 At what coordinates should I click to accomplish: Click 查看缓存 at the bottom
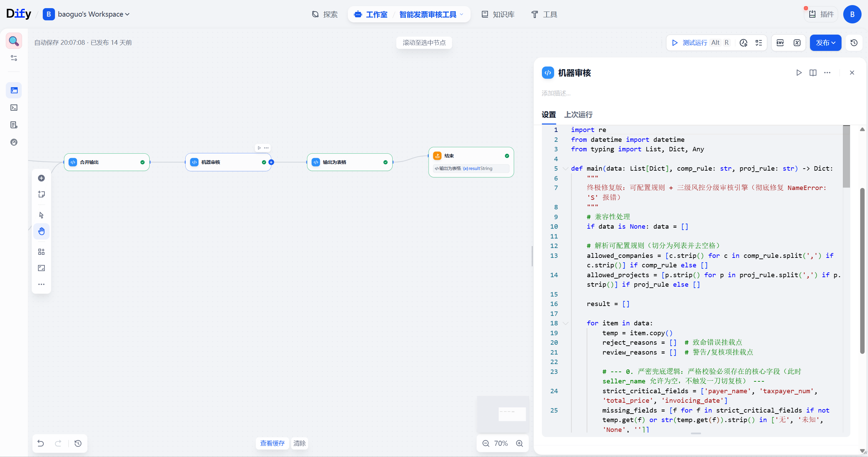tap(272, 443)
